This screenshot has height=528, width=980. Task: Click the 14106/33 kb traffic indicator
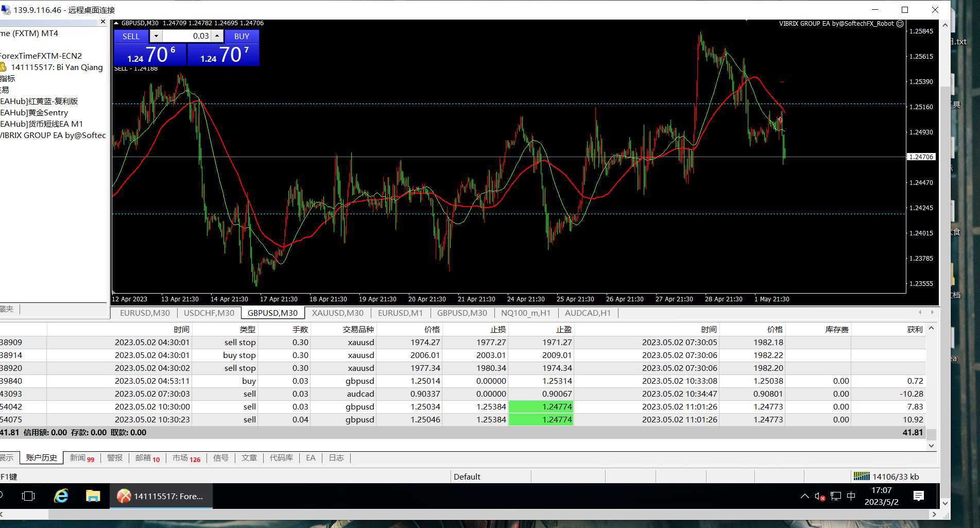895,476
